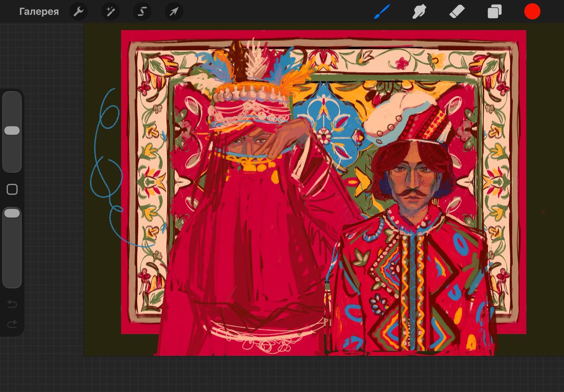Open the red active color swatch

pyautogui.click(x=532, y=11)
